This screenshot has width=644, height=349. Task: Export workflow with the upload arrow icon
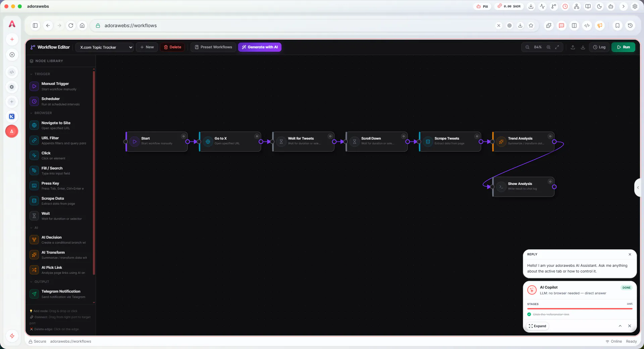573,47
